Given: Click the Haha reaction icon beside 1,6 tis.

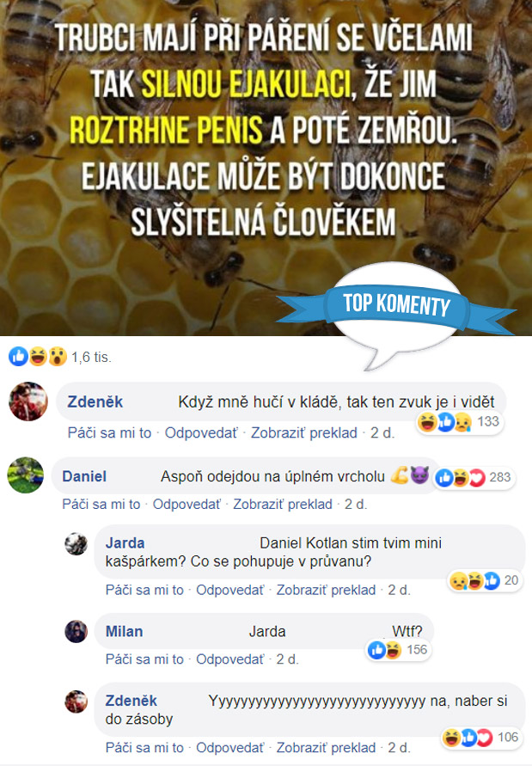Looking at the screenshot, I should pos(38,357).
